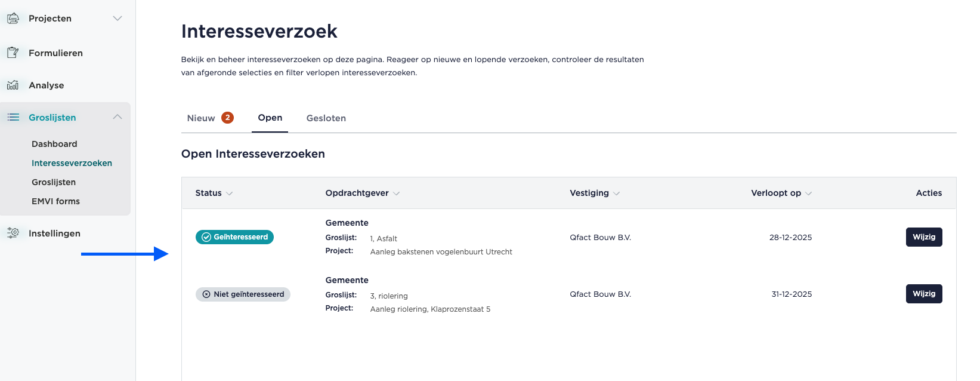Switch to the Nieuw tab
Screen dimensions: 980x381
[x=201, y=118]
